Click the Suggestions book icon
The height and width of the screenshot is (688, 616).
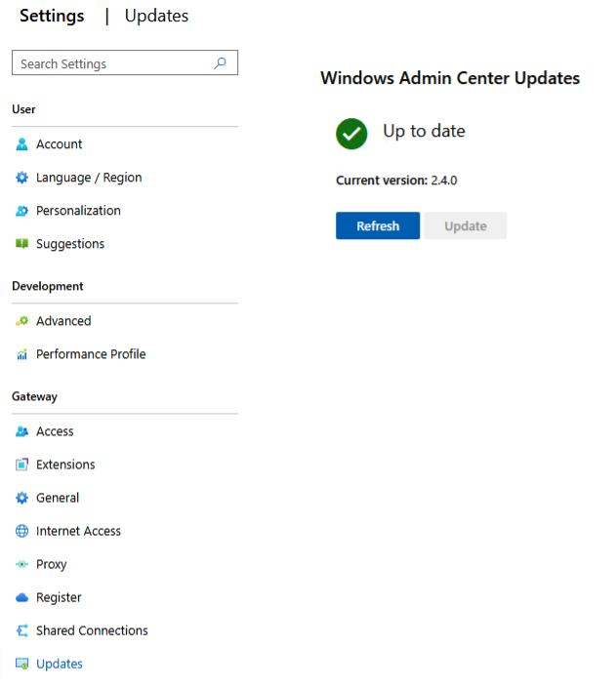coord(22,244)
